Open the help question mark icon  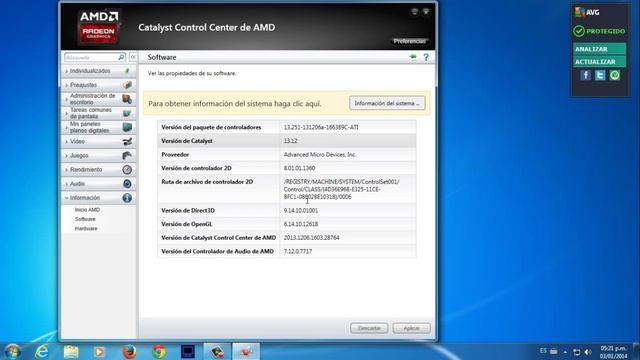pyautogui.click(x=426, y=57)
